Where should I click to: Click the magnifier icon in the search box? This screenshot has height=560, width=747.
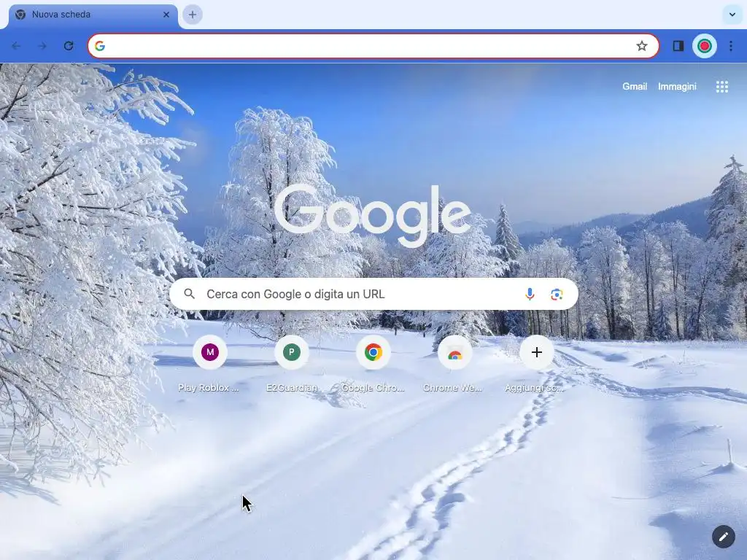point(189,294)
